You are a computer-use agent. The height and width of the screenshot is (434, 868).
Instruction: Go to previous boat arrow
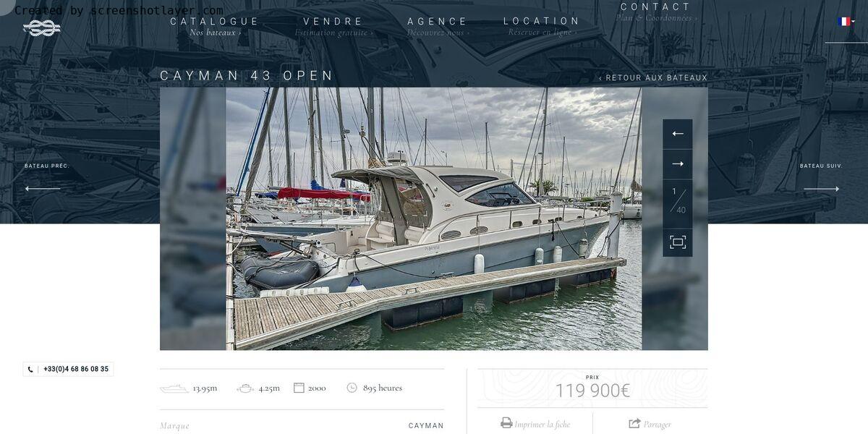(x=43, y=189)
